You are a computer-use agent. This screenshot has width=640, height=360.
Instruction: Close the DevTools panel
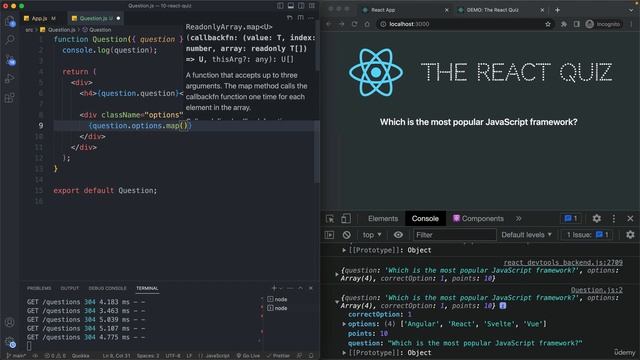[x=630, y=218]
